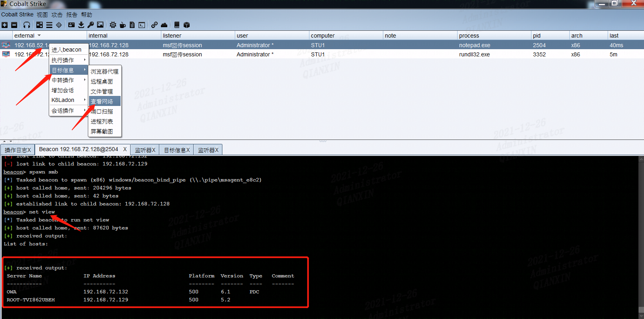Switch to pivot graph view icon
This screenshot has height=319, width=644.
40,25
